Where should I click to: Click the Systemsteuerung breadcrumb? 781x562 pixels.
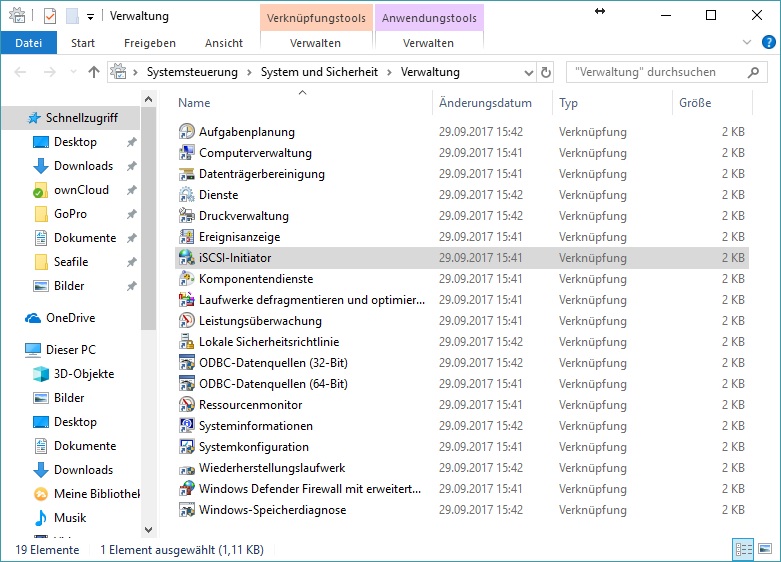[192, 72]
